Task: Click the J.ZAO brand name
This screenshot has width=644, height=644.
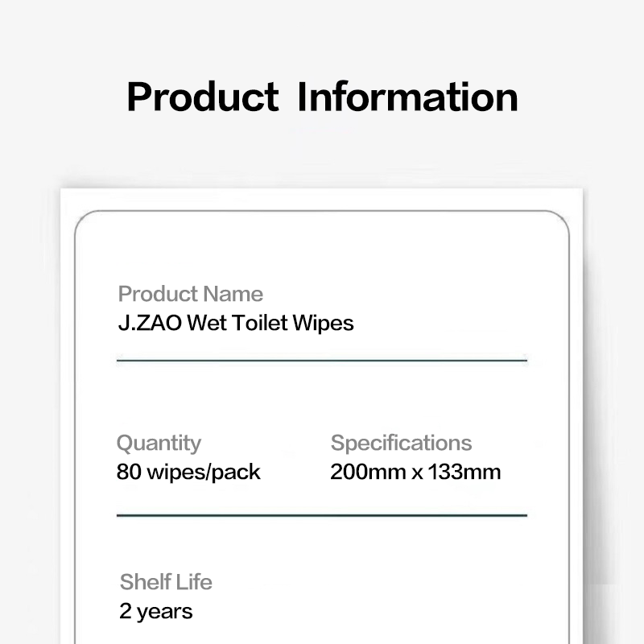Action: click(x=150, y=323)
